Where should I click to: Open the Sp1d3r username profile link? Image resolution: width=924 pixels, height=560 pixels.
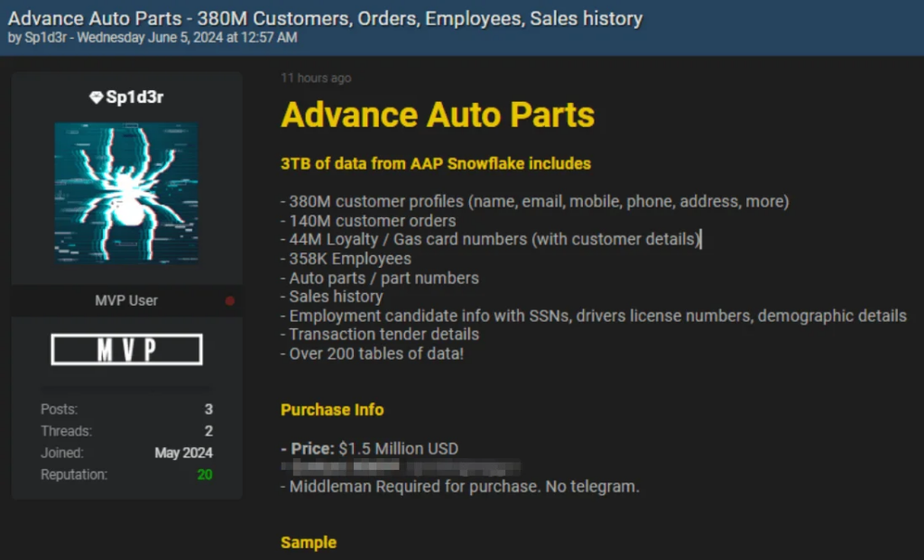134,97
